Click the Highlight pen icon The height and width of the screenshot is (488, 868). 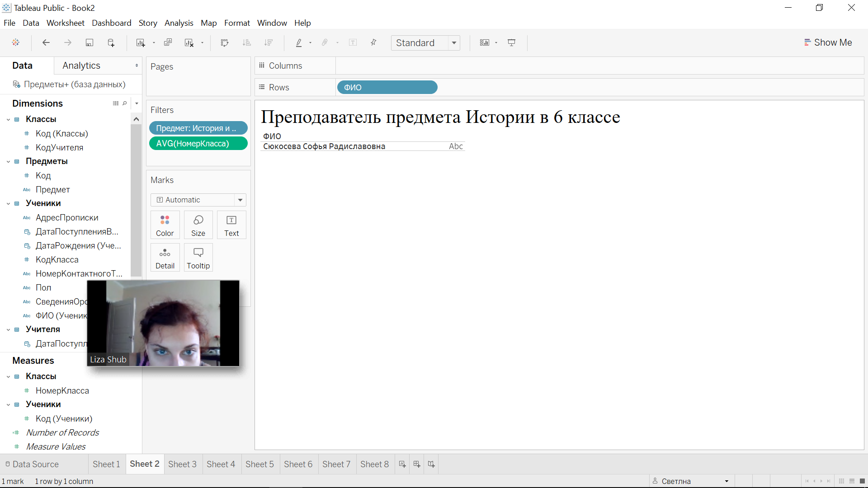pyautogui.click(x=299, y=42)
